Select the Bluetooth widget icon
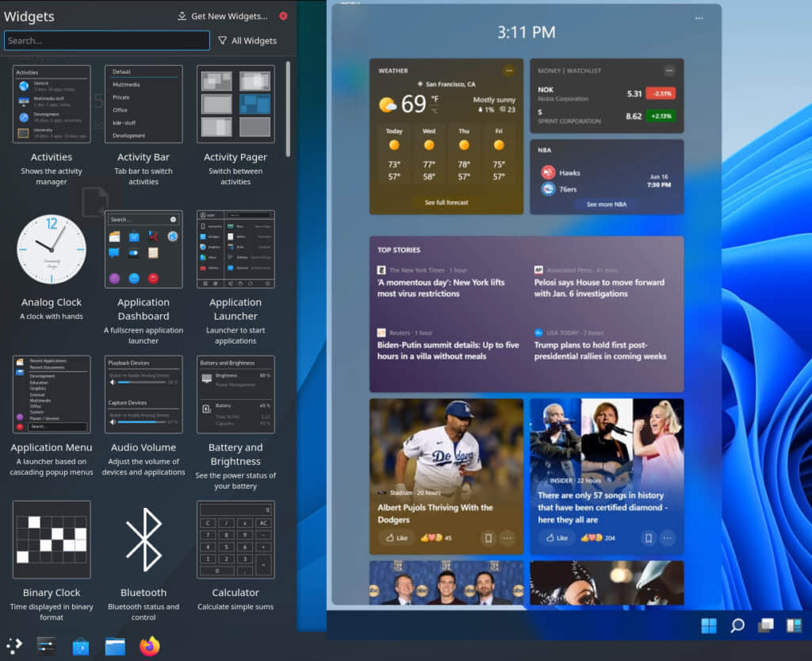Viewport: 812px width, 661px height. point(144,540)
